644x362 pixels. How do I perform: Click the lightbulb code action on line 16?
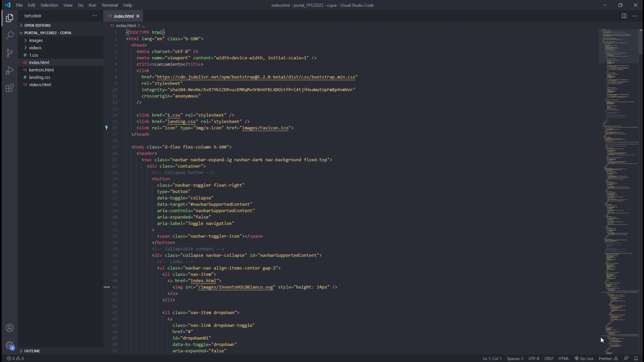pyautogui.click(x=107, y=128)
